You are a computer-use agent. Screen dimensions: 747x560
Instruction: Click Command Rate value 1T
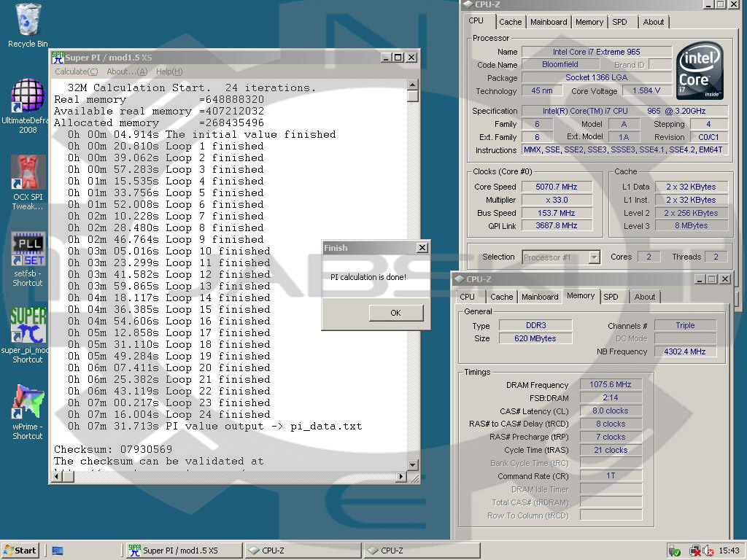click(x=611, y=475)
